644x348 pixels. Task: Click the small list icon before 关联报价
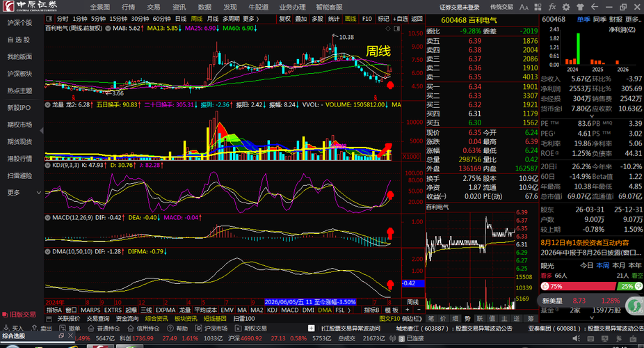(x=49, y=319)
